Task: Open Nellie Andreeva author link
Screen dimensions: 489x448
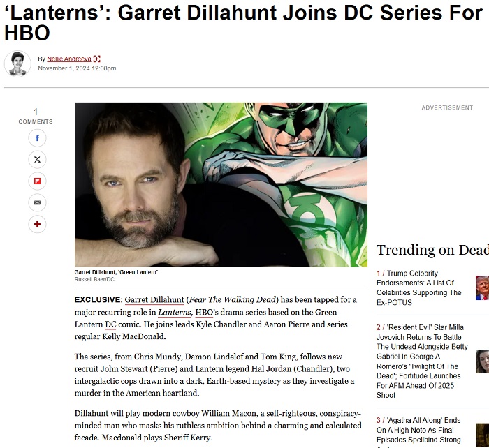Action: [69, 59]
